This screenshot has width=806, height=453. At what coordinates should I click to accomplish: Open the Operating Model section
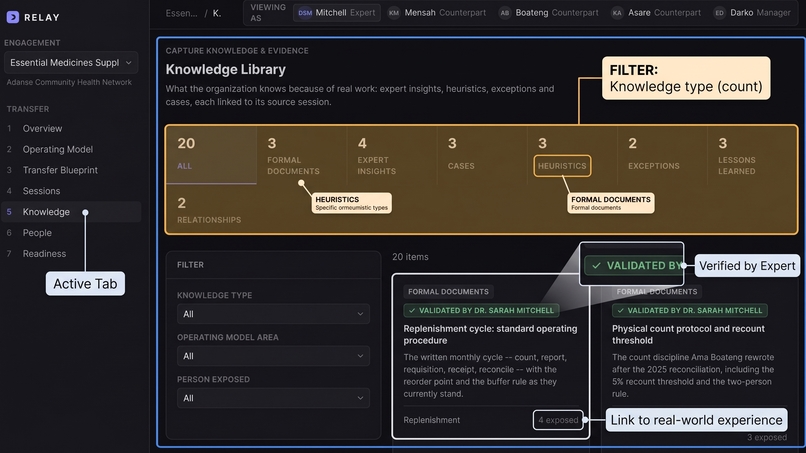(58, 150)
